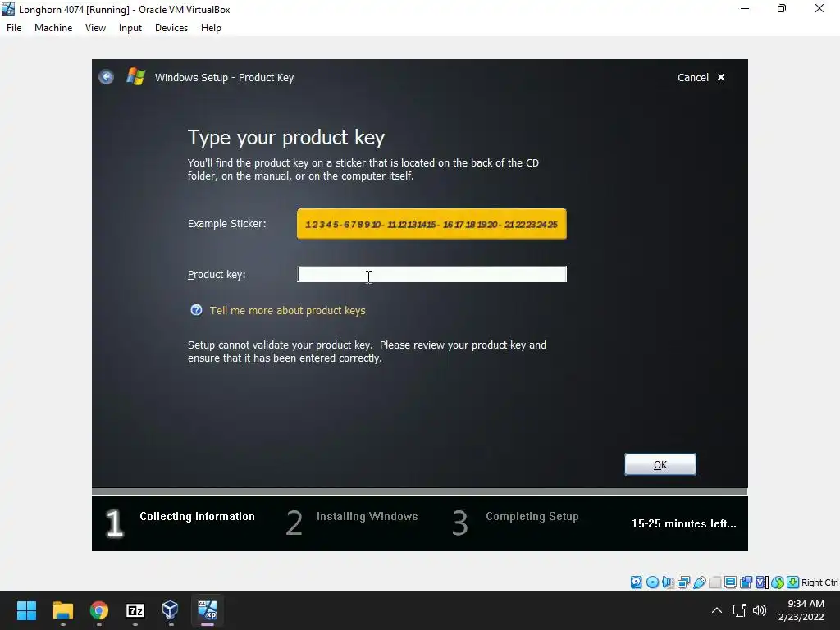
Task: Click VirtualBox audio indicator icon
Action: 668,582
